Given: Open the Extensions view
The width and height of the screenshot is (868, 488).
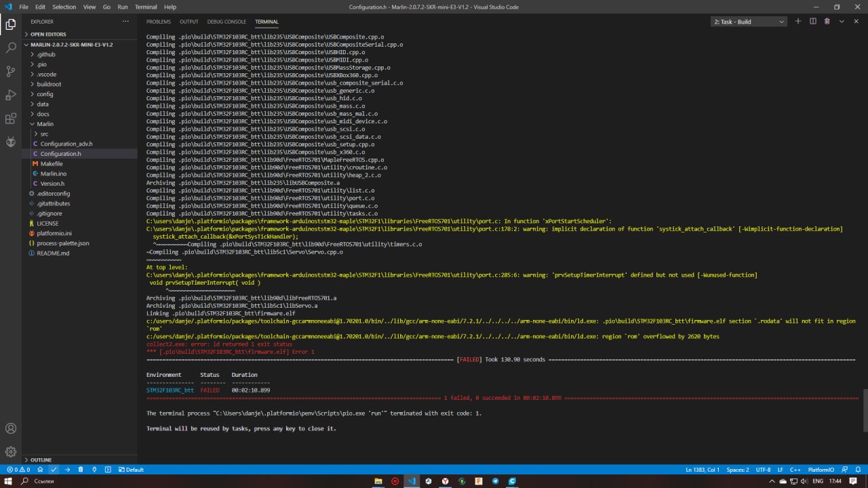Looking at the screenshot, I should pos(11,119).
